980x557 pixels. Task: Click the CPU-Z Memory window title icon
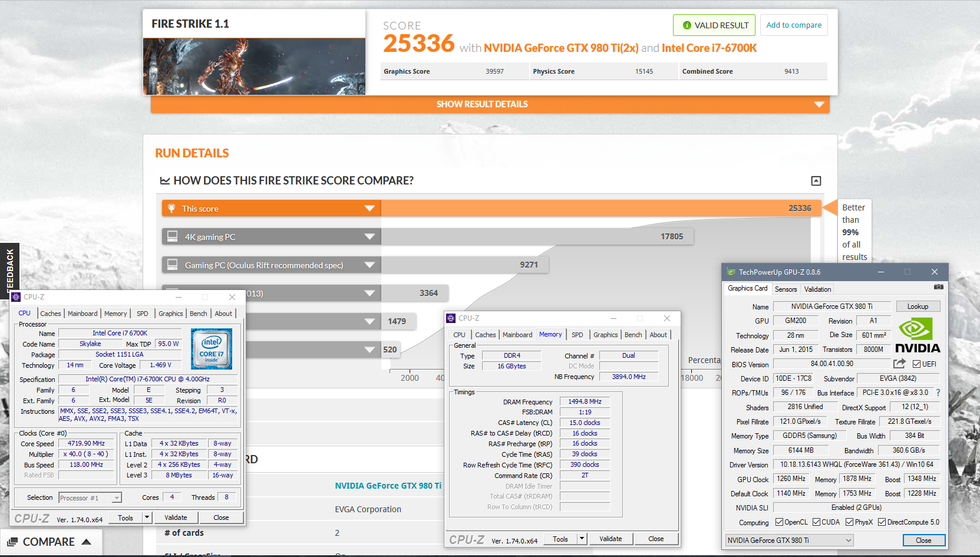point(451,318)
